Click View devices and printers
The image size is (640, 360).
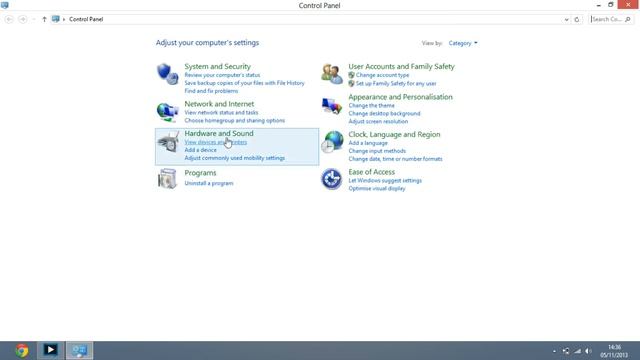pyautogui.click(x=216, y=142)
